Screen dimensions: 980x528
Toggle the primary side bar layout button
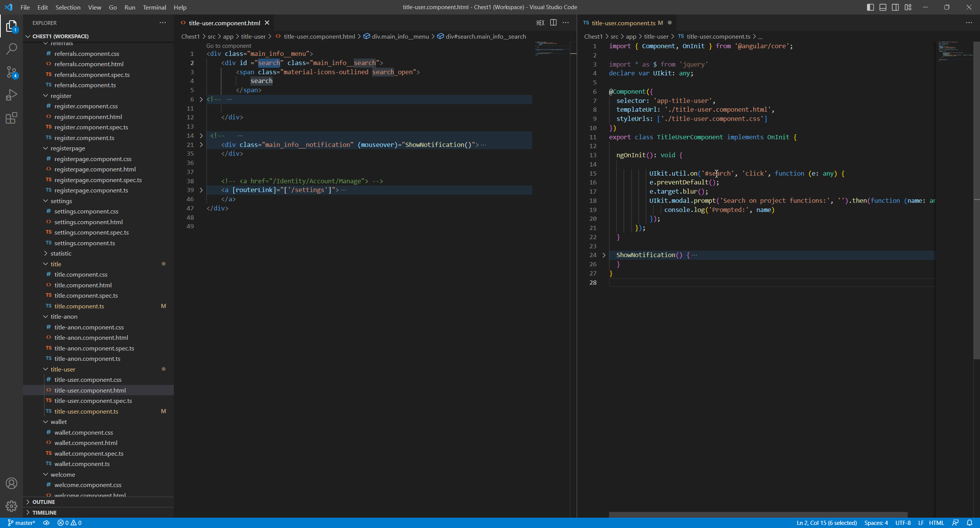pos(870,7)
